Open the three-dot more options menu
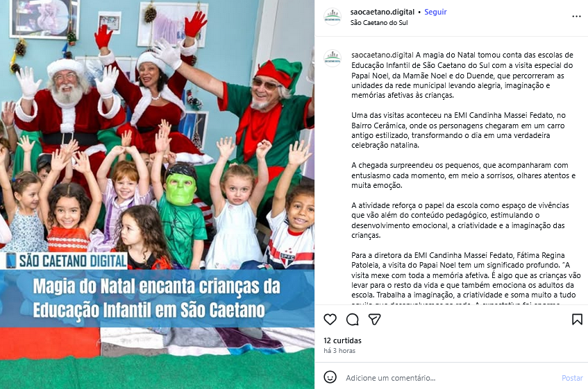The image size is (588, 389). [x=576, y=17]
